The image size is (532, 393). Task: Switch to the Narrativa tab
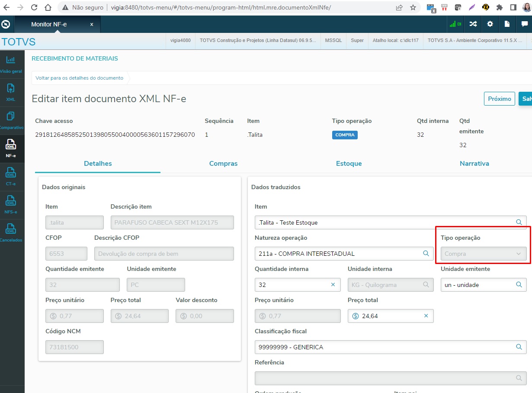(474, 164)
